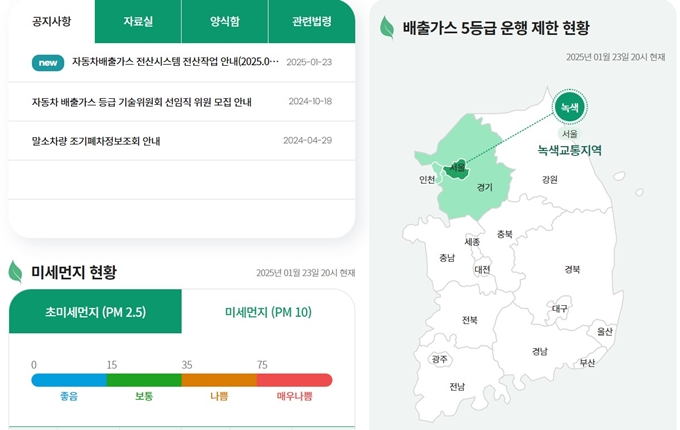This screenshot has width=680, height=430.
Task: Select 인천 region on the map
Action: (x=427, y=179)
